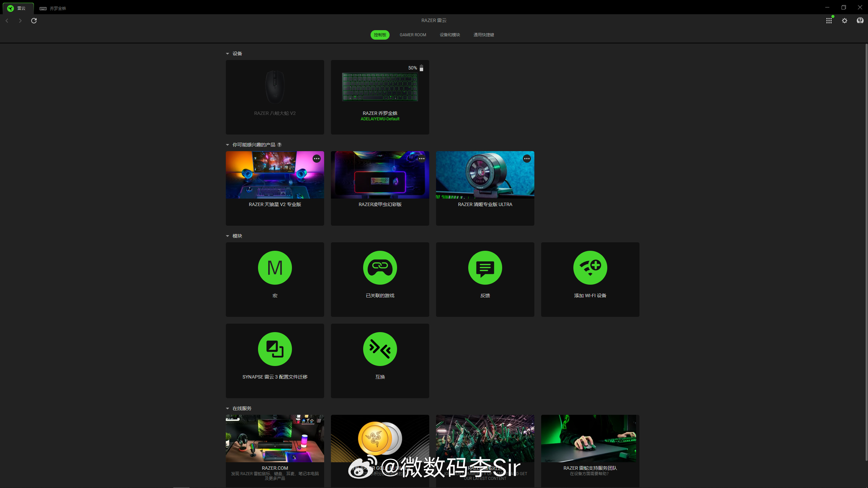The height and width of the screenshot is (488, 868).
Task: Restore down the window
Action: [844, 7]
